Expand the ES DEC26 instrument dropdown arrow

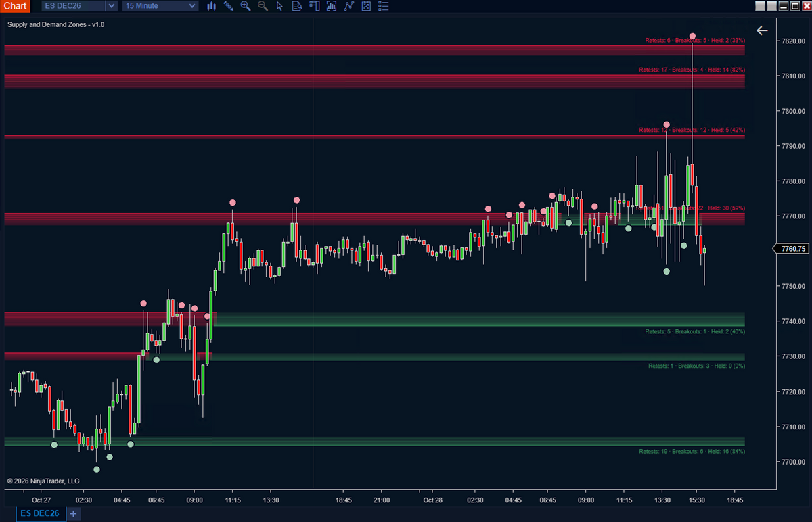pos(111,6)
